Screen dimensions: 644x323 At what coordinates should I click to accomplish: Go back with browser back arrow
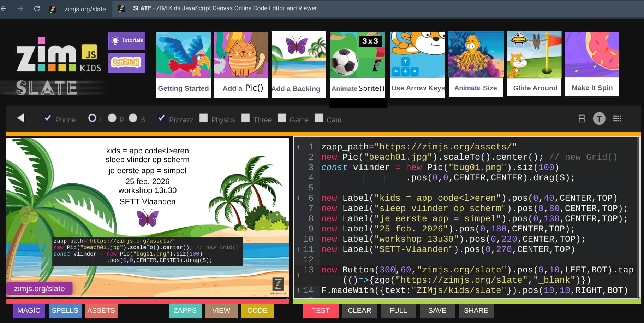(4, 8)
